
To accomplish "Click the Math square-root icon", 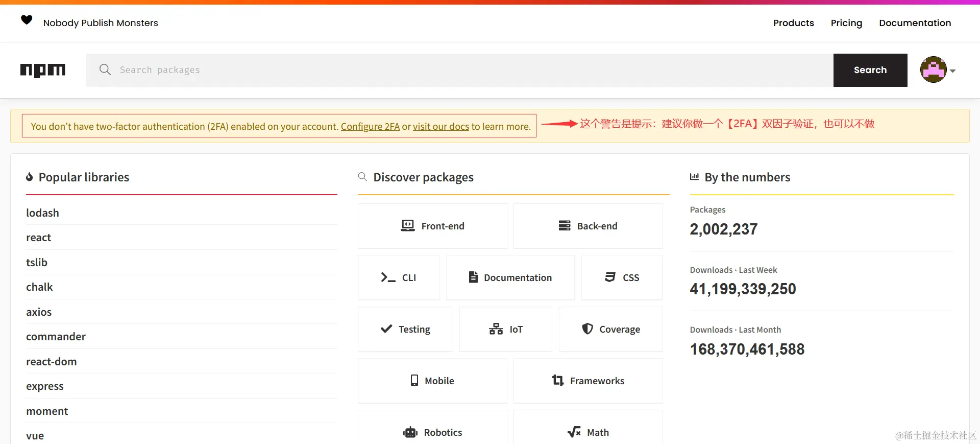I will click(x=574, y=432).
